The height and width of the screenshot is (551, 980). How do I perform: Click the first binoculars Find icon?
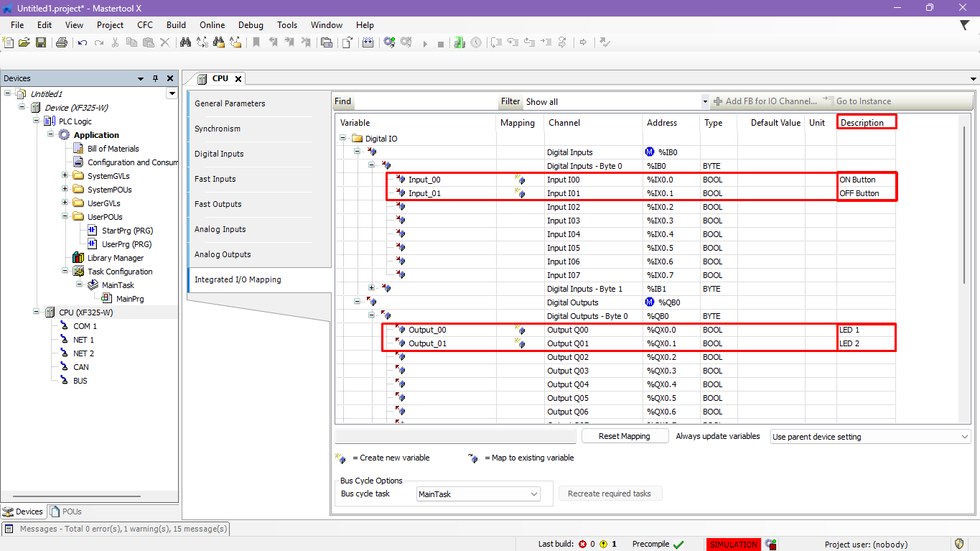click(185, 42)
